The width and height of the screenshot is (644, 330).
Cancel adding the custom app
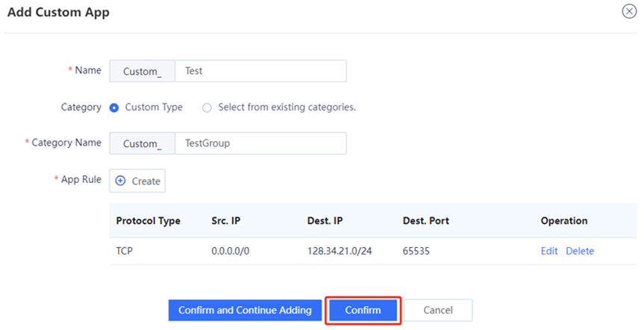coord(438,311)
